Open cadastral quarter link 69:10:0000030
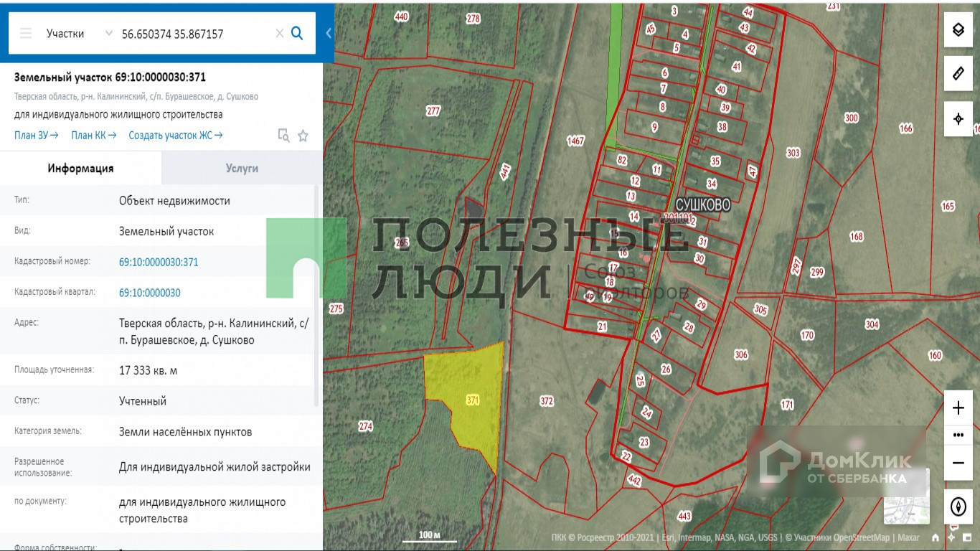980x551 pixels. tap(150, 293)
